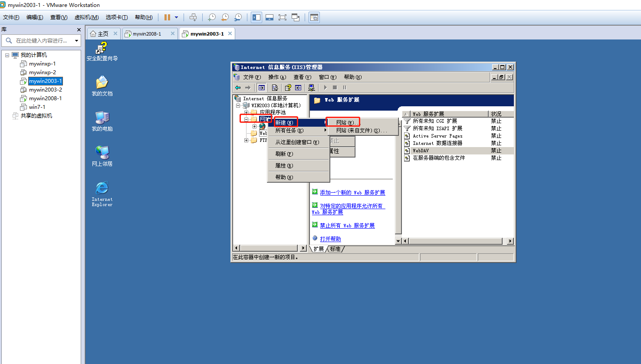Collapse the 网站 tree node
Viewport: 641px width, 364px height.
(x=246, y=119)
